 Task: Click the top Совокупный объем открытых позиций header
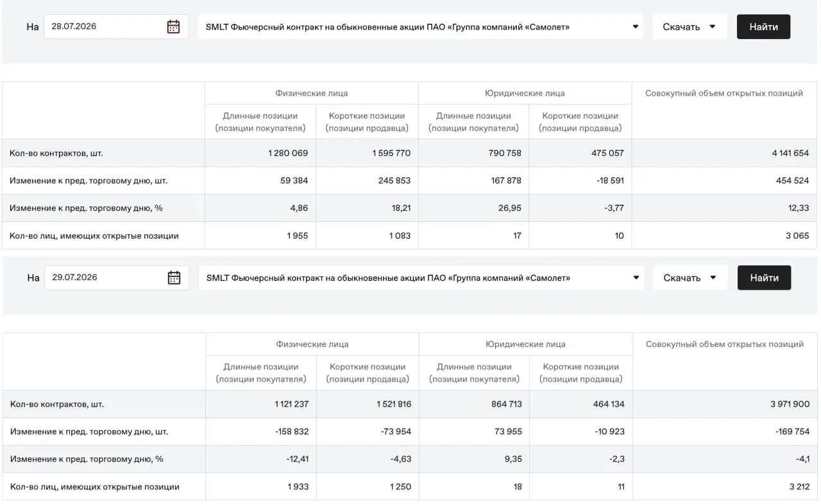[724, 93]
